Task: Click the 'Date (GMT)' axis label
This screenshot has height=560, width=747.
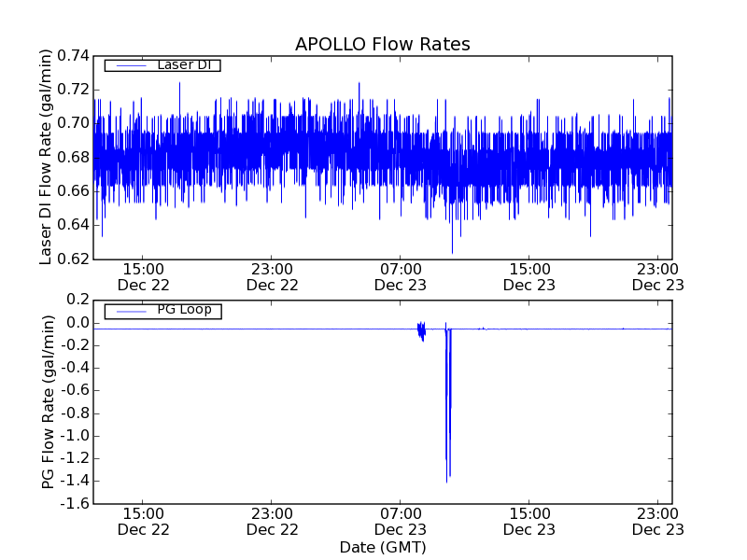Action: click(383, 547)
